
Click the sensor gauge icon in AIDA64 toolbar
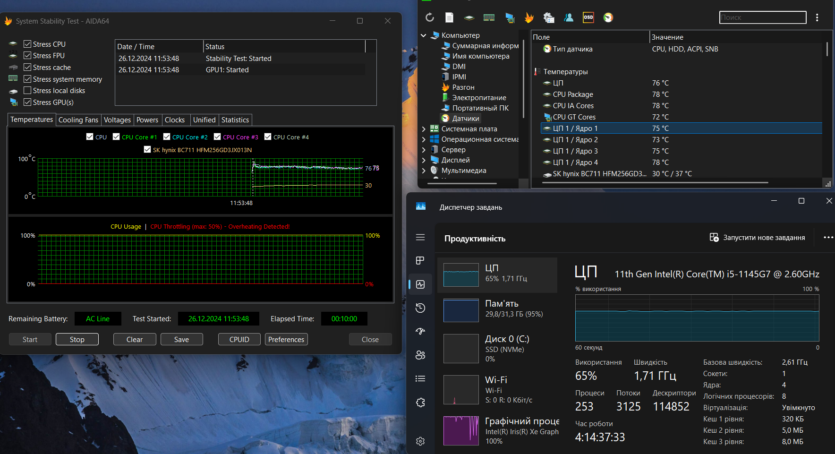coord(608,18)
